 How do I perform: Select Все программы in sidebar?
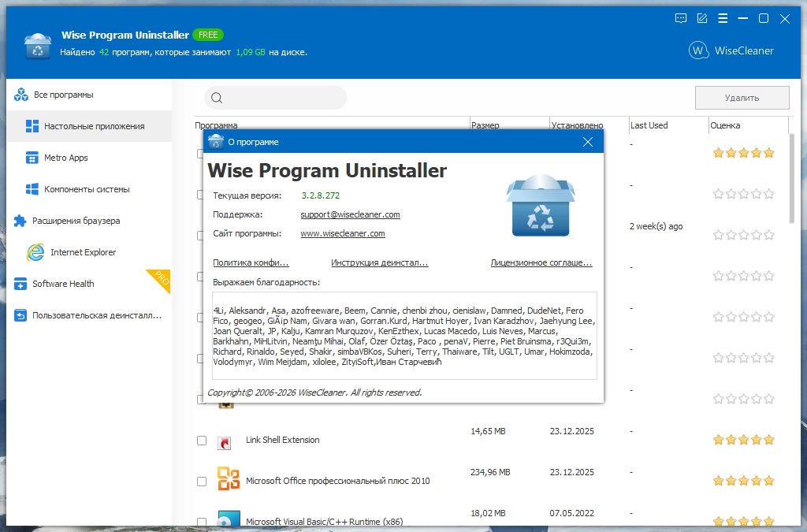tap(90, 95)
